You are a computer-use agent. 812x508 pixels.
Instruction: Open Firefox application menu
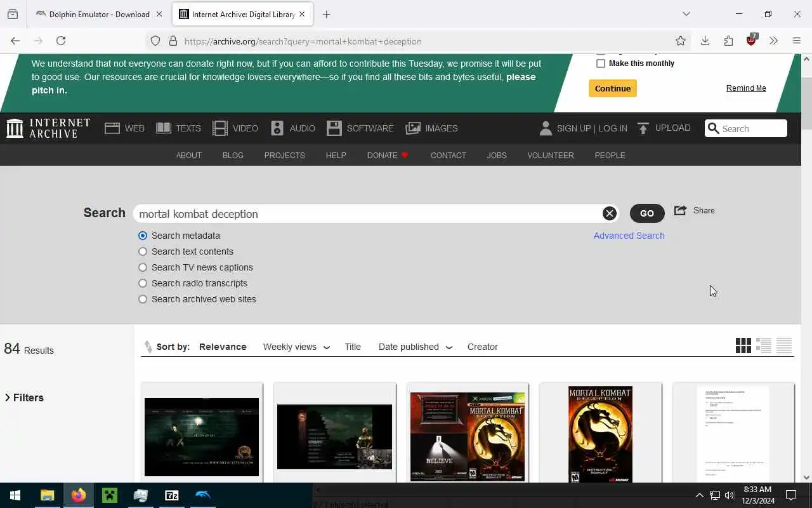point(797,41)
